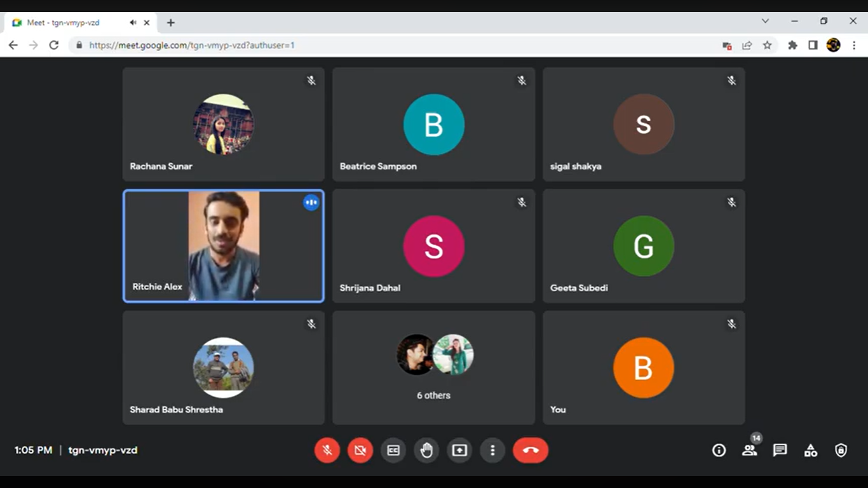Open the Activities panel icon
The width and height of the screenshot is (868, 488).
point(811,451)
